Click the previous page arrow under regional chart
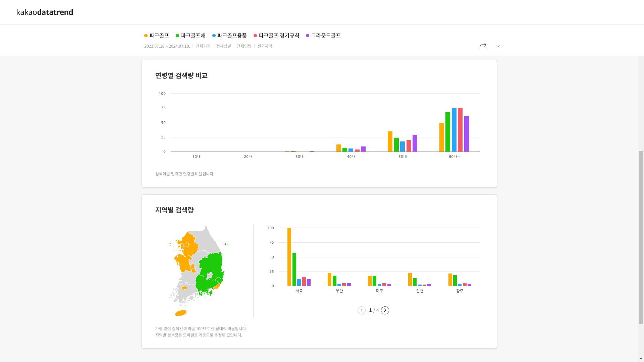644x362 pixels. point(361,310)
